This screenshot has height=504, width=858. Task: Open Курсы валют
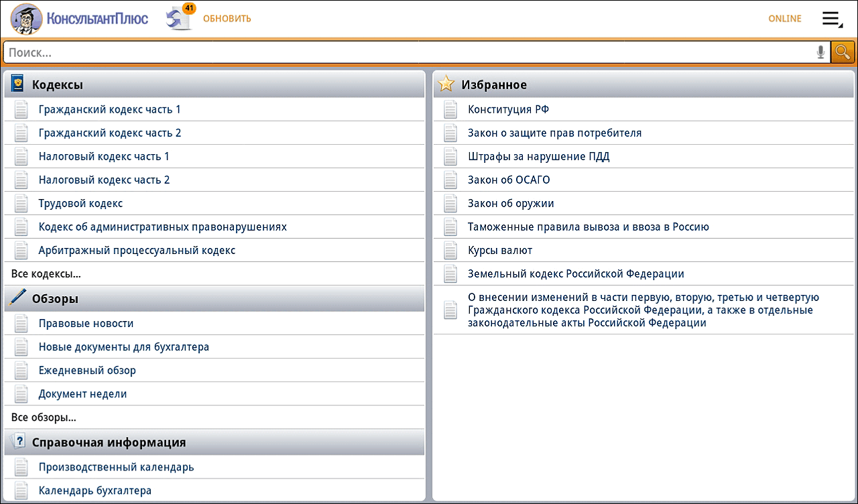point(643,250)
